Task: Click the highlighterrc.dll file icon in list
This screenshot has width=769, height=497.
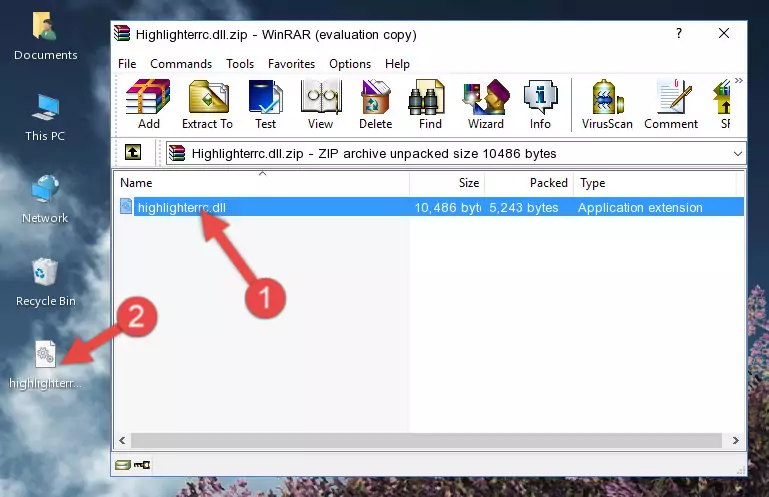Action: pyautogui.click(x=126, y=207)
